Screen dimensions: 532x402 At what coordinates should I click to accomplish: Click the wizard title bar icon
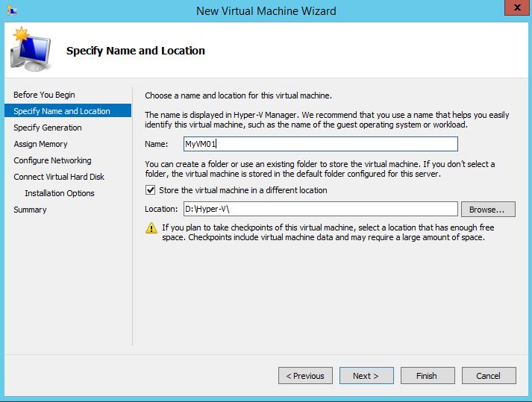[12, 10]
